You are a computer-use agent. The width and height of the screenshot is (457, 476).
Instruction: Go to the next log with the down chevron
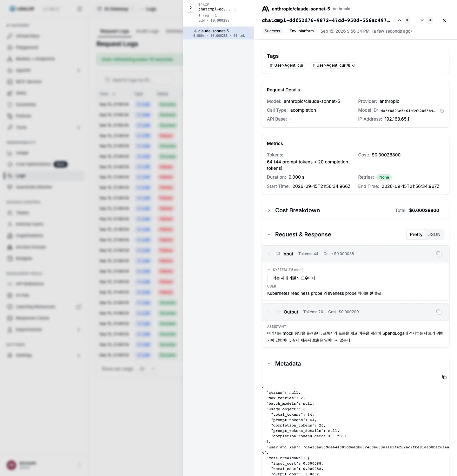click(422, 20)
